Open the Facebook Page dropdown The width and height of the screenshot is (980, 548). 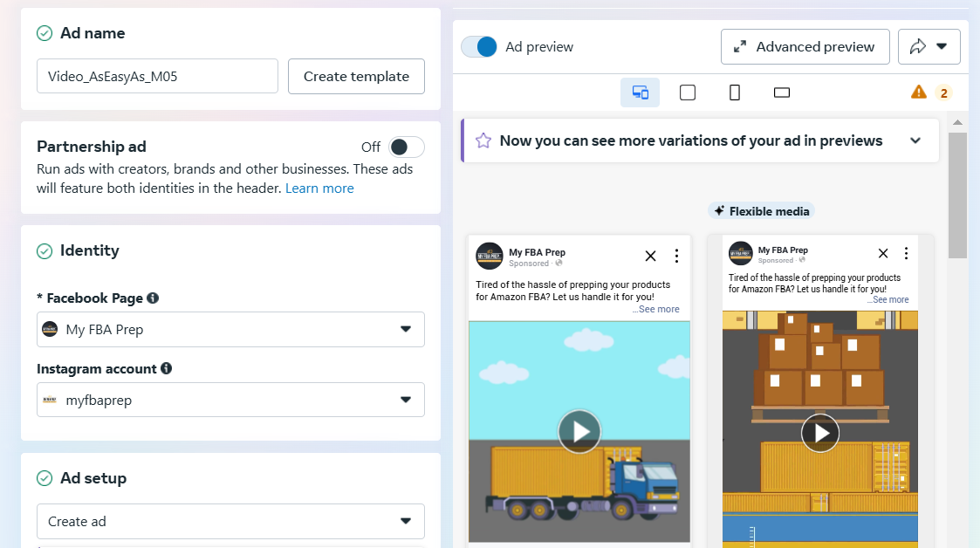click(x=230, y=329)
